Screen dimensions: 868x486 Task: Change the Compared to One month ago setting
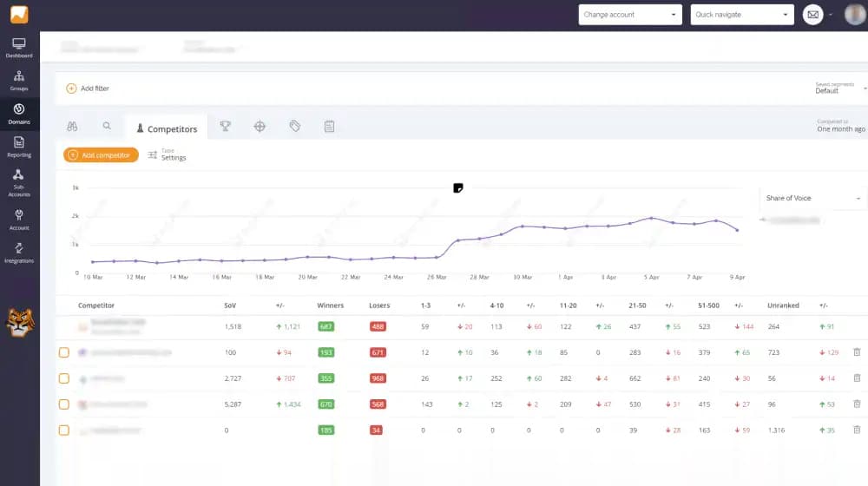tap(841, 126)
